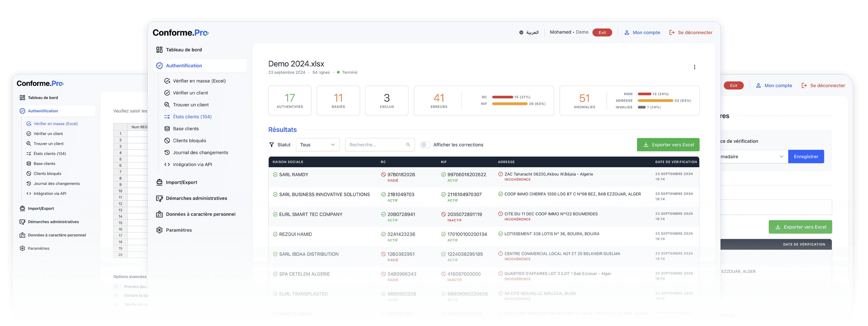Click the SARL IBDAA DISTRIBUTION row name
This screenshot has width=868, height=326.
point(309,254)
